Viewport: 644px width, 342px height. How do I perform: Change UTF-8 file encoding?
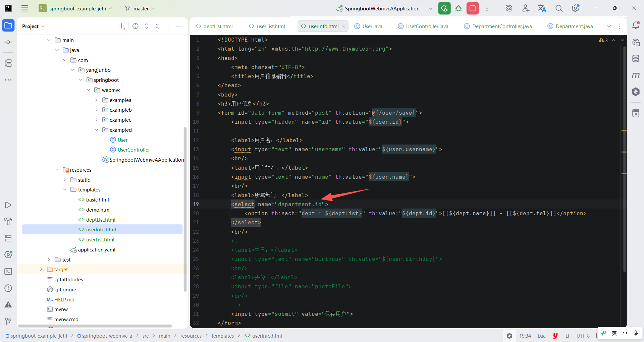tap(583, 336)
